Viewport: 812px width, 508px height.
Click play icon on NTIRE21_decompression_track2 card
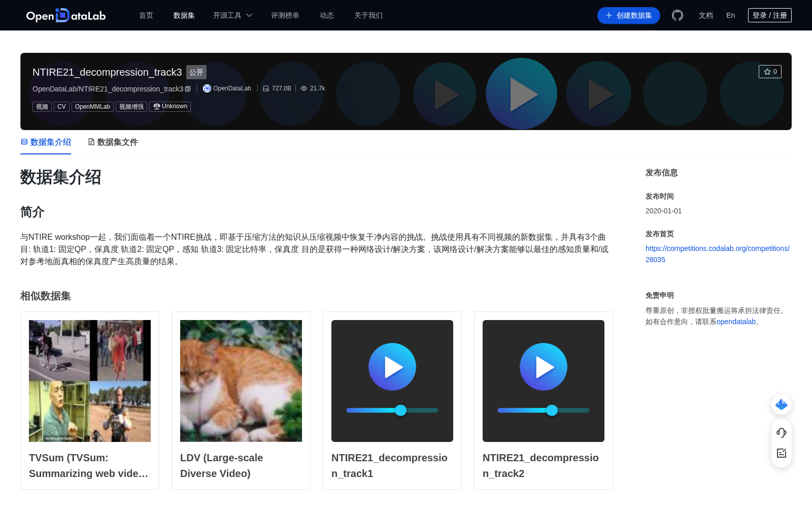[544, 367]
